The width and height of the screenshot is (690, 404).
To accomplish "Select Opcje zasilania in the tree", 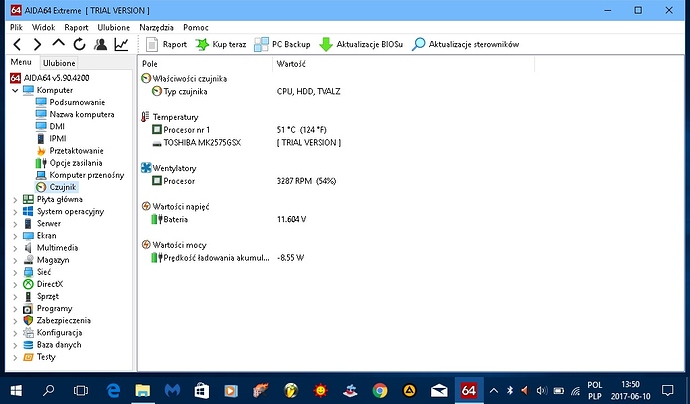I will [x=76, y=163].
